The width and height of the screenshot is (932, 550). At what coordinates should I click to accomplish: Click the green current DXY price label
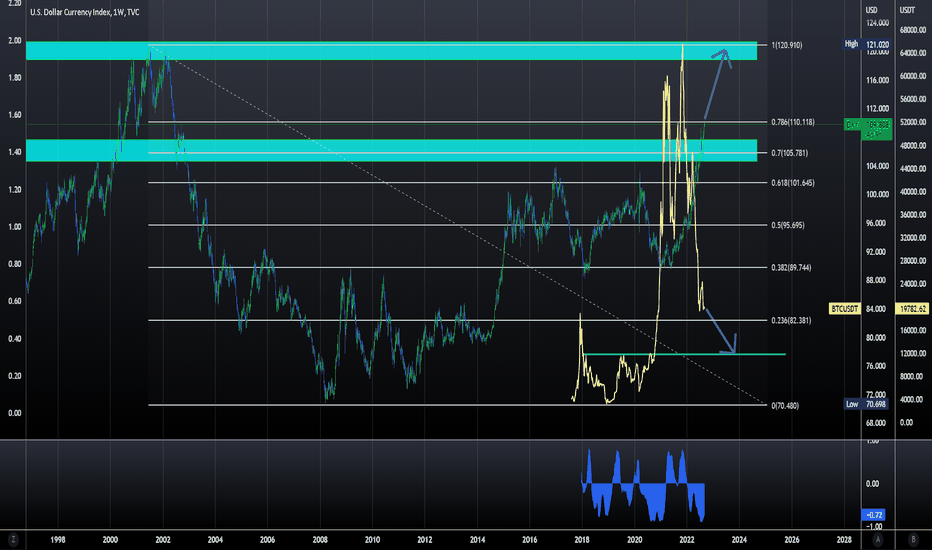click(x=868, y=128)
